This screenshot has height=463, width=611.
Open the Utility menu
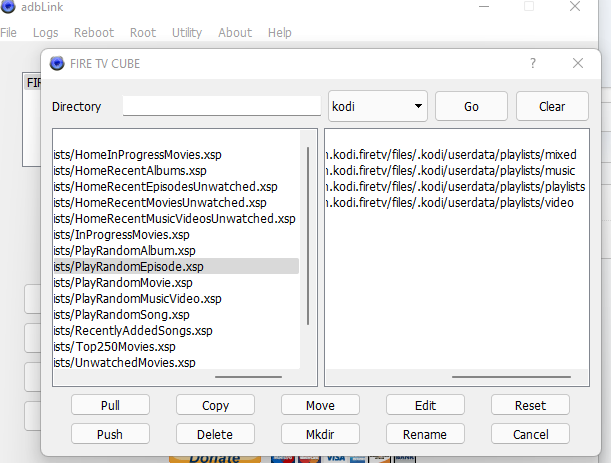pos(187,33)
